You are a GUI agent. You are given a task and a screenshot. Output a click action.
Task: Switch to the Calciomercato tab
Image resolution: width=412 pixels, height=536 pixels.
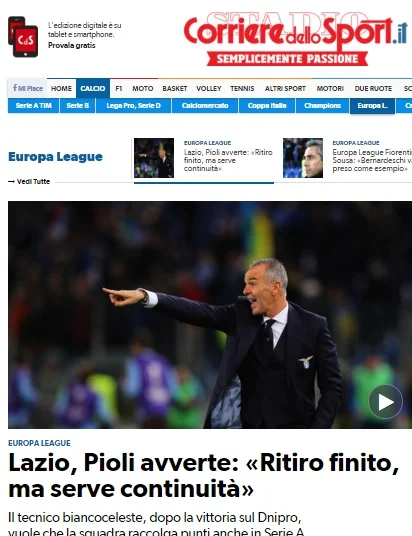(x=205, y=106)
